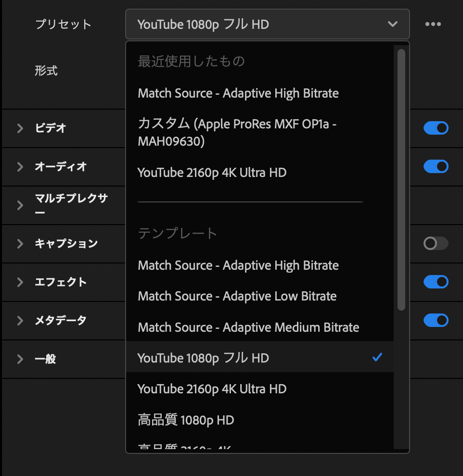Click the preset list scrollbar thumb
This screenshot has height=476, width=463.
(x=401, y=180)
